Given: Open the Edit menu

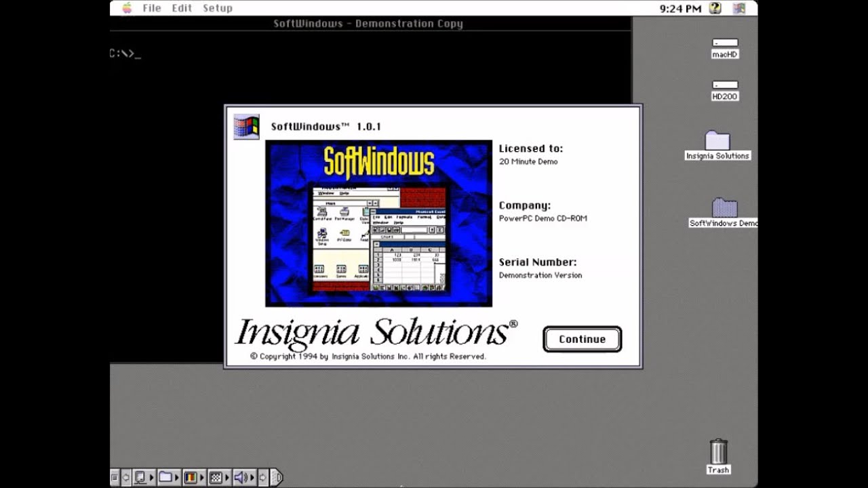Looking at the screenshot, I should tap(182, 8).
